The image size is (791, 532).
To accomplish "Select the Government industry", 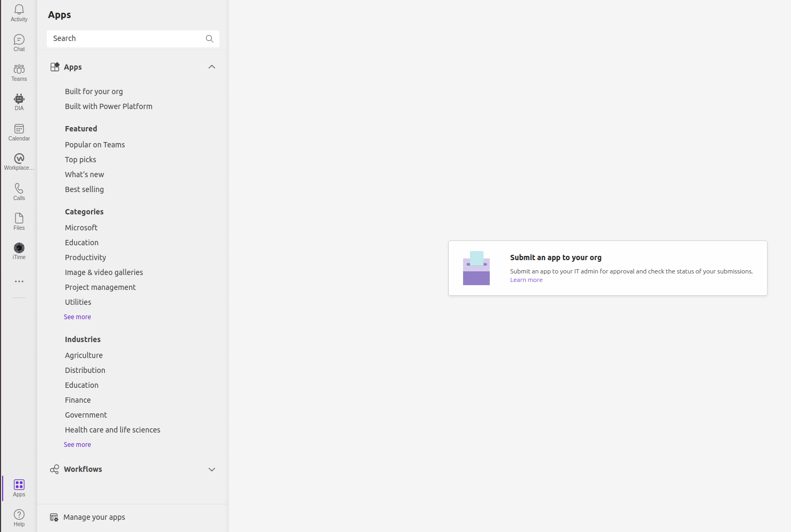I will pyautogui.click(x=86, y=415).
